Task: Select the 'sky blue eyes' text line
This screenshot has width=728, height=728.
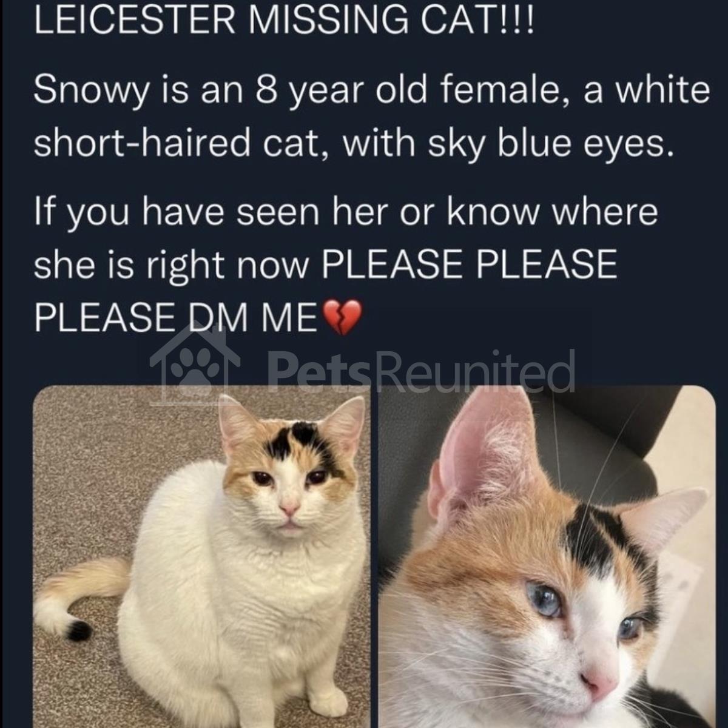Action: (x=354, y=143)
